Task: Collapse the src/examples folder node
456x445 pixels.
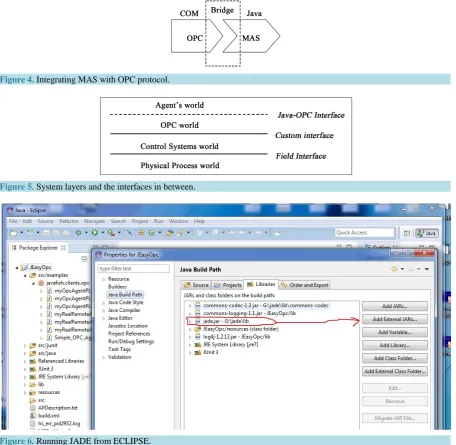Action: [x=25, y=275]
